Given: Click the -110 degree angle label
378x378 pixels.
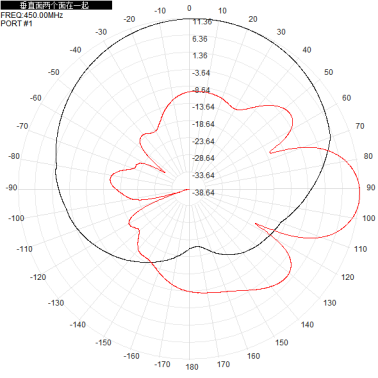Looking at the screenshot, I should [x=25, y=249].
